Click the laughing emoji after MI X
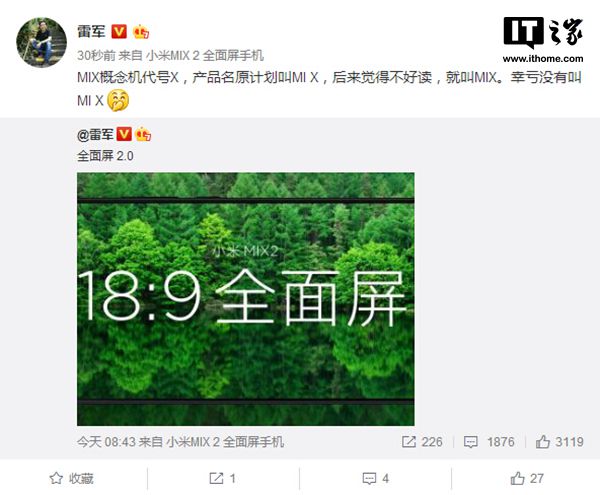The width and height of the screenshot is (600, 495). coord(118,101)
